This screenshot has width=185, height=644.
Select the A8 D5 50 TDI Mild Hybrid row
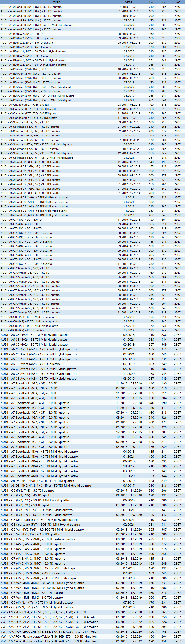pyautogui.click(x=46, y=486)
